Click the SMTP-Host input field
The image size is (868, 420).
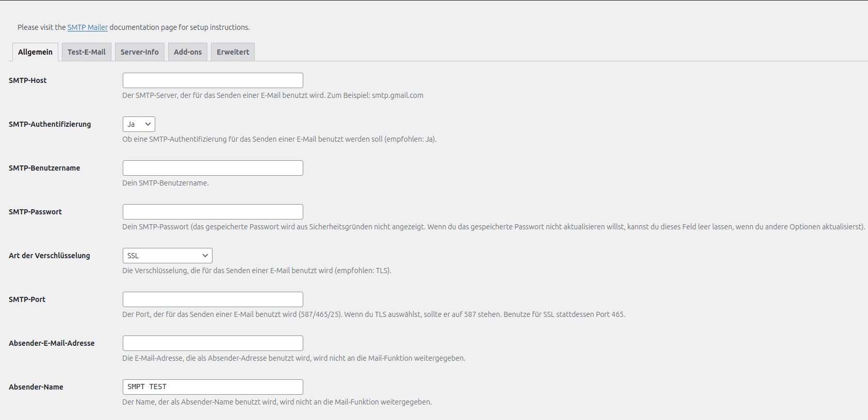(x=212, y=80)
